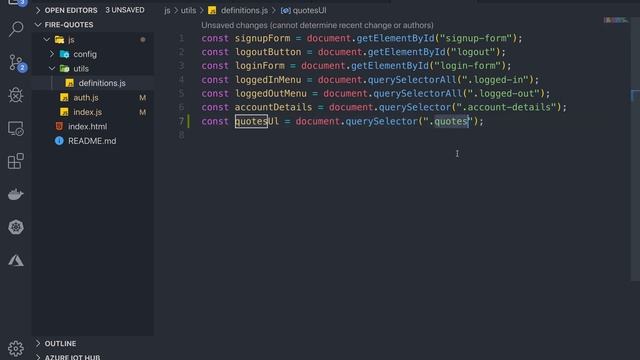The height and width of the screenshot is (360, 640).
Task: Click the modified dot beside js folder
Action: (143, 40)
